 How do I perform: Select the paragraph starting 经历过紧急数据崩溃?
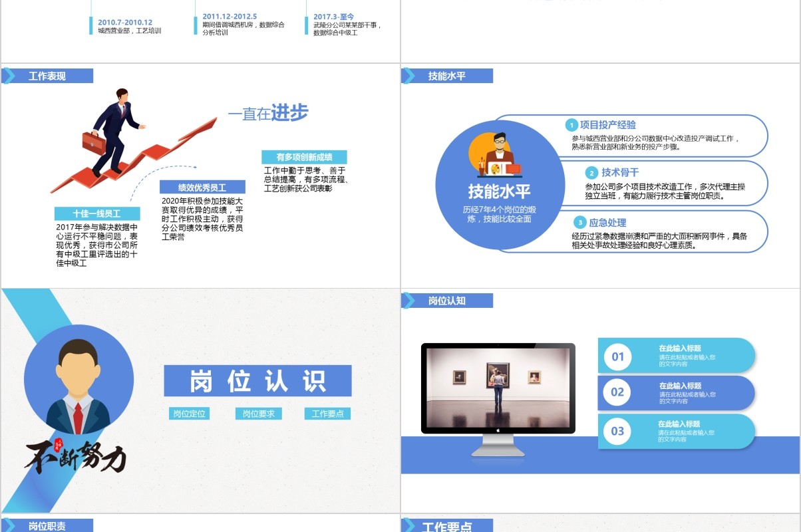[659, 241]
